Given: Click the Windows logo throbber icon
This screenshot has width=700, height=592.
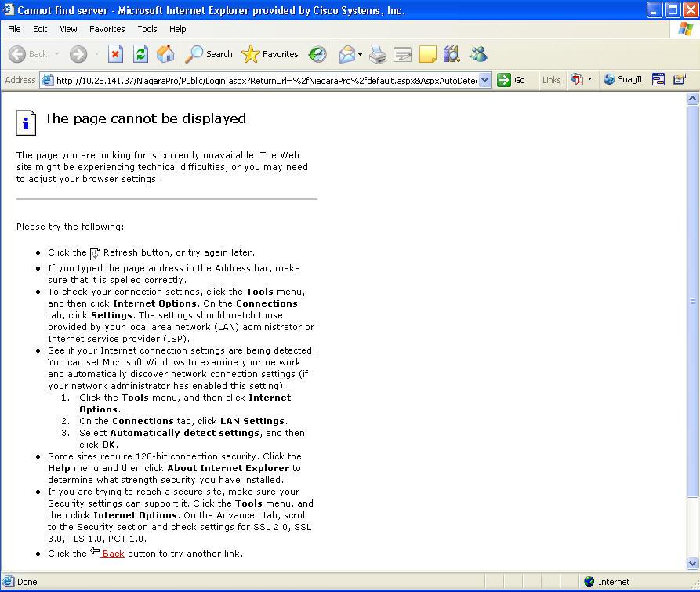Looking at the screenshot, I should click(685, 29).
